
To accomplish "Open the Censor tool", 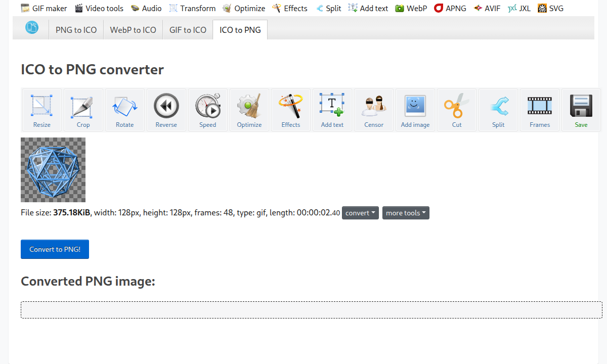I will tap(374, 110).
